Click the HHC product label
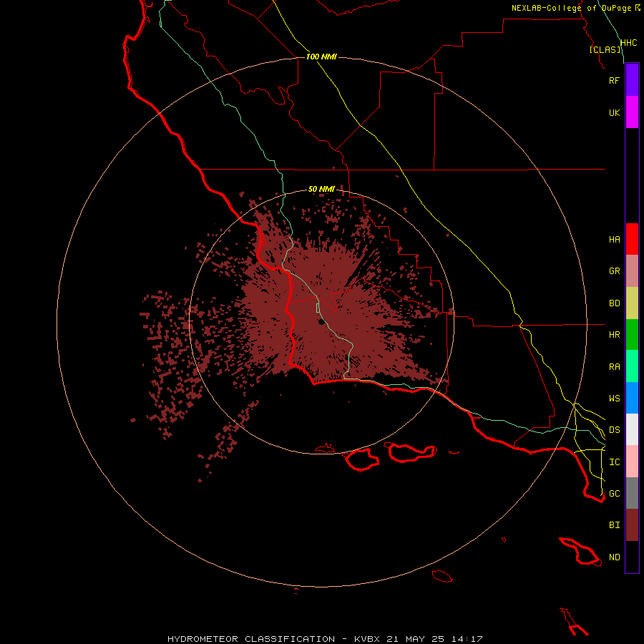The width and height of the screenshot is (644, 644). click(x=628, y=43)
